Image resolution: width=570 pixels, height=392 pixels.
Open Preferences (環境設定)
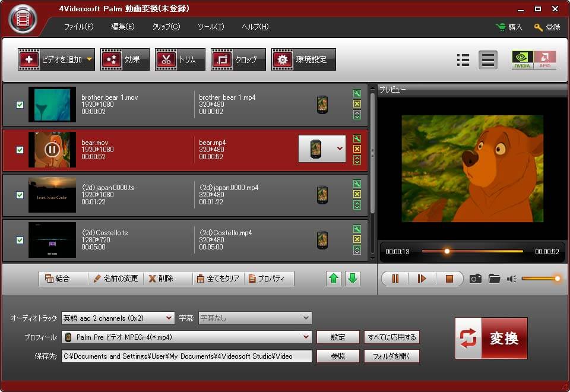(303, 59)
